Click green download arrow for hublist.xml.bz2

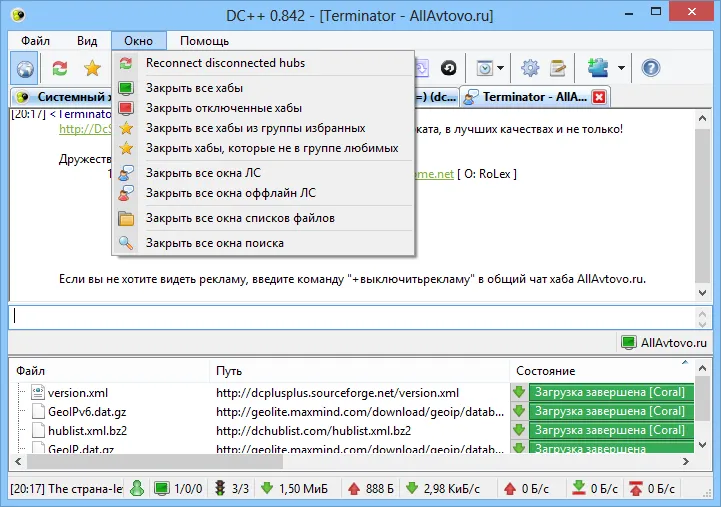tap(519, 430)
